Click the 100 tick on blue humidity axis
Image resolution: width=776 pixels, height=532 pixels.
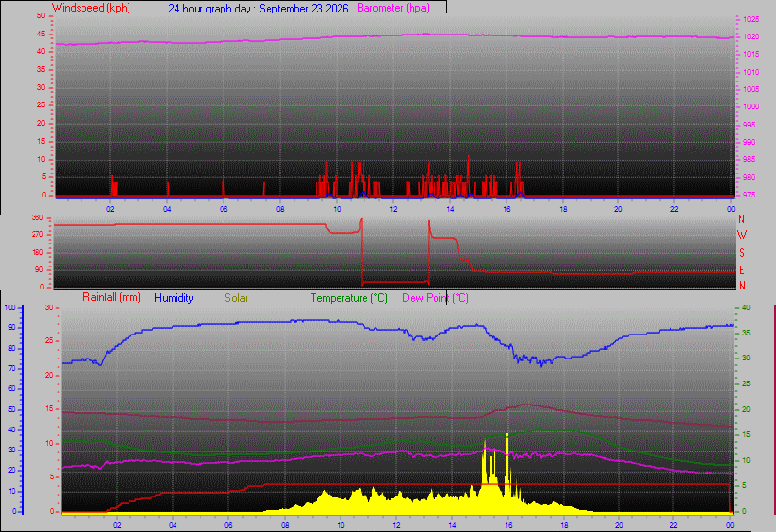tap(10, 307)
